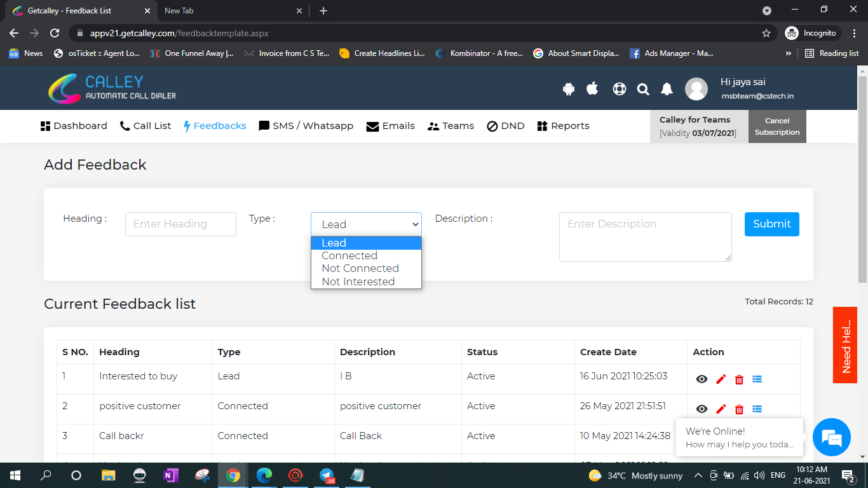The height and width of the screenshot is (488, 868).
Task: Click the blue Submit button
Action: point(772,224)
